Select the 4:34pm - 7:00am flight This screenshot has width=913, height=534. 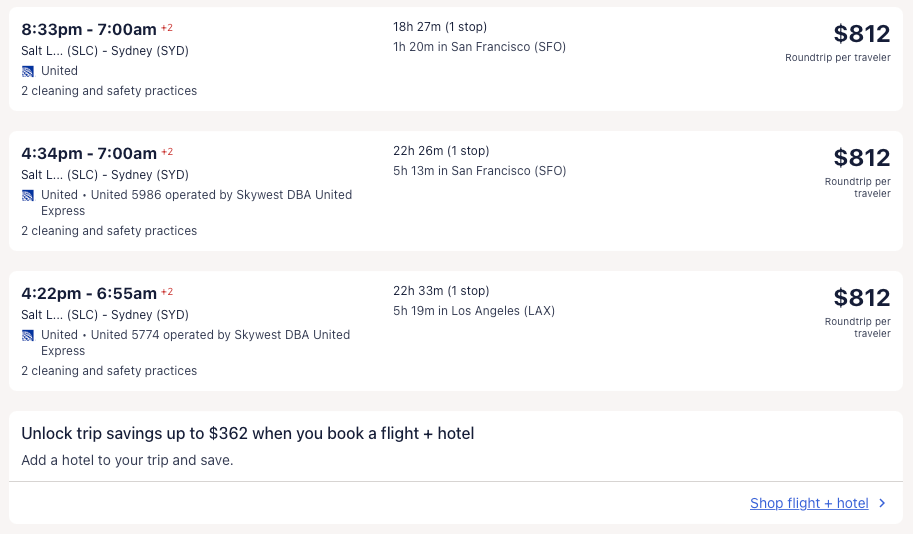point(88,153)
